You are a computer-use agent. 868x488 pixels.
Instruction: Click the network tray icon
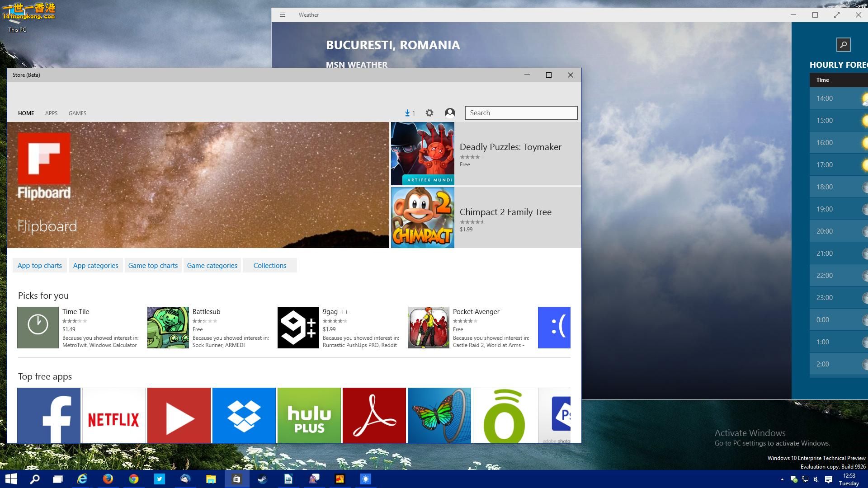[805, 479]
